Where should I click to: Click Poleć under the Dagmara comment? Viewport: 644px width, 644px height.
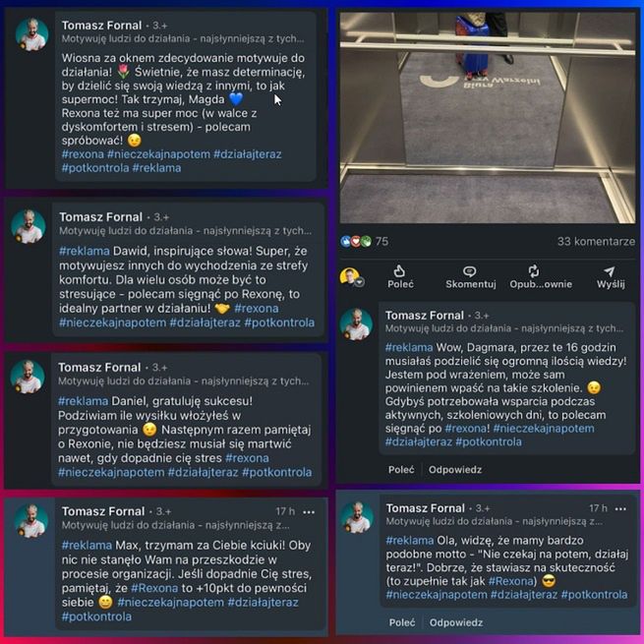tap(401, 469)
